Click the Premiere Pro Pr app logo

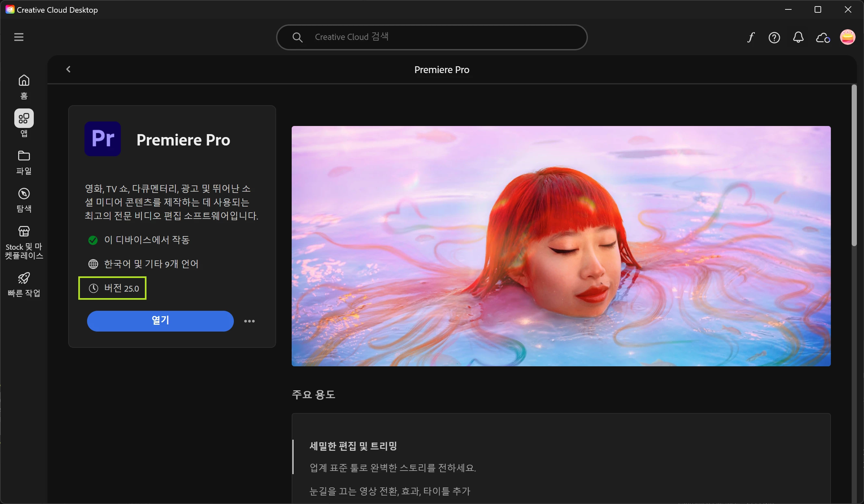[x=103, y=139]
